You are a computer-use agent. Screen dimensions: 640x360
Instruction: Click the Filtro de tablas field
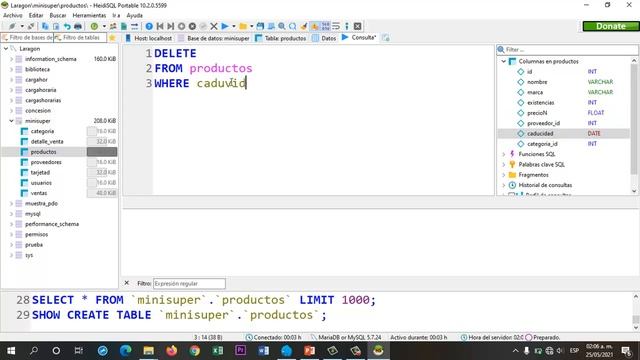(x=80, y=38)
